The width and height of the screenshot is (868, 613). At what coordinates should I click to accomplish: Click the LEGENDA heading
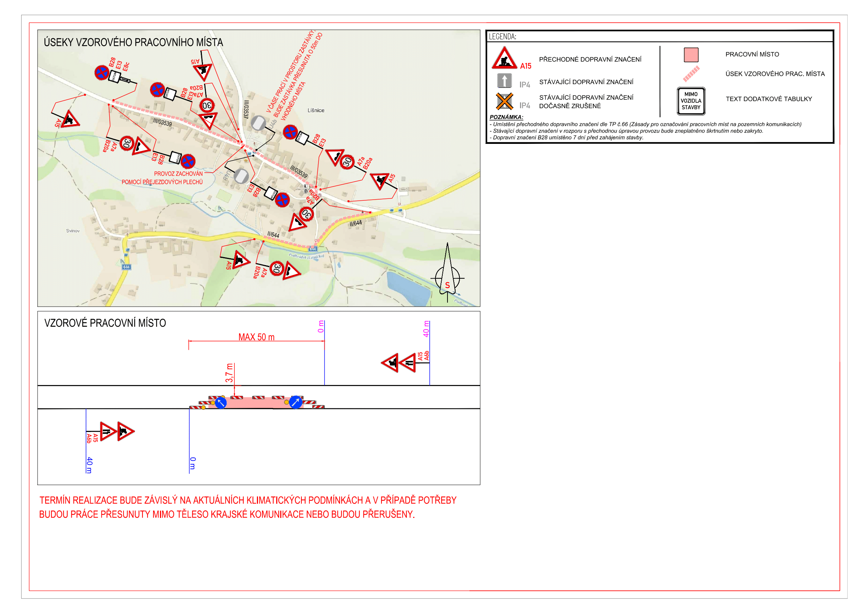502,37
